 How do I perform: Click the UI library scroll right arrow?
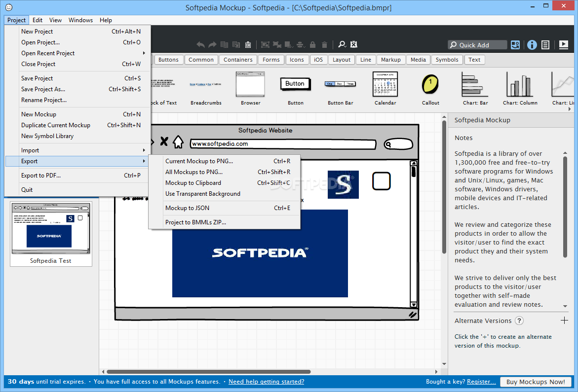570,109
